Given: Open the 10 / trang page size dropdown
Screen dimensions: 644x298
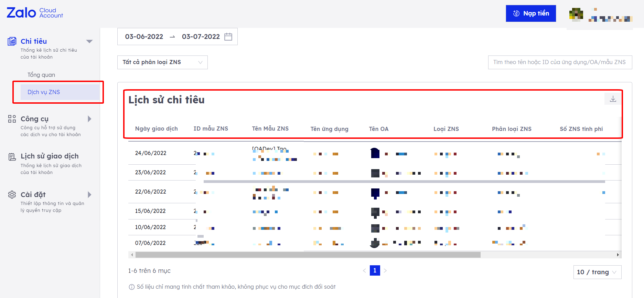Looking at the screenshot, I should [597, 272].
